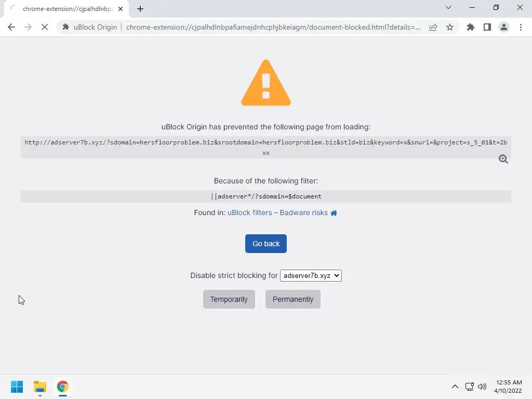Stop loading with the X button

pyautogui.click(x=45, y=27)
